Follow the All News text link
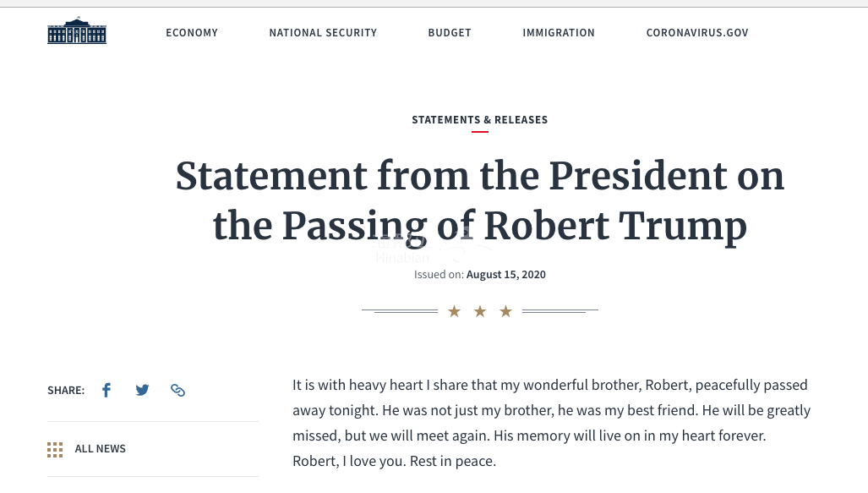Viewport: 868px width, 493px height. (x=101, y=449)
